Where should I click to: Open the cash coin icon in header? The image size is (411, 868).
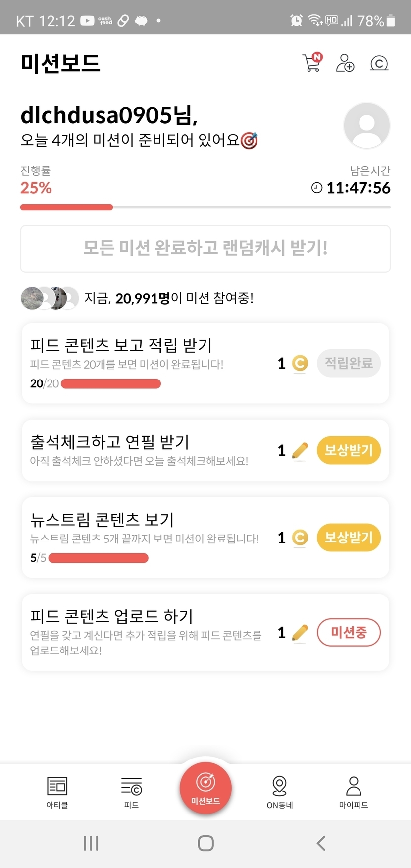coord(379,63)
